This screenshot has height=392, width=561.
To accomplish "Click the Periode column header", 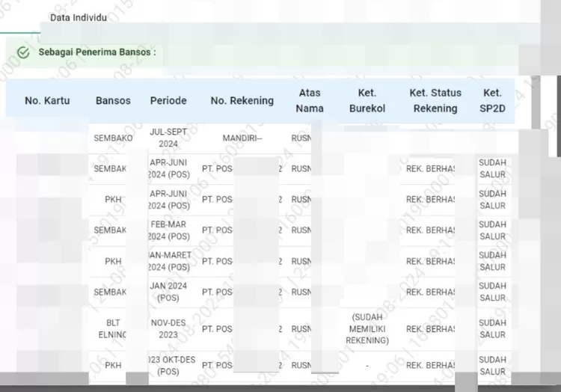I will [x=168, y=100].
